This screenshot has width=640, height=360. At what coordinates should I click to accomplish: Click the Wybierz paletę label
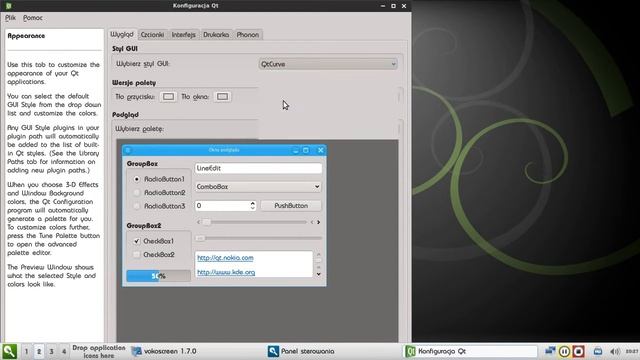tap(139, 129)
